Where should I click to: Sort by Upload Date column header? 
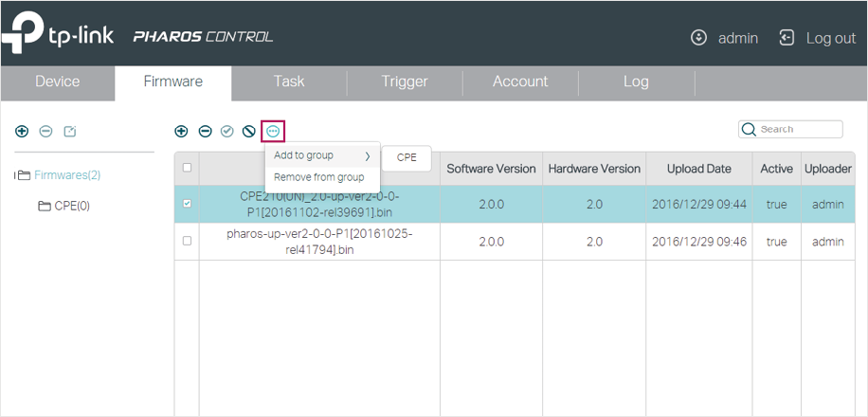point(698,169)
